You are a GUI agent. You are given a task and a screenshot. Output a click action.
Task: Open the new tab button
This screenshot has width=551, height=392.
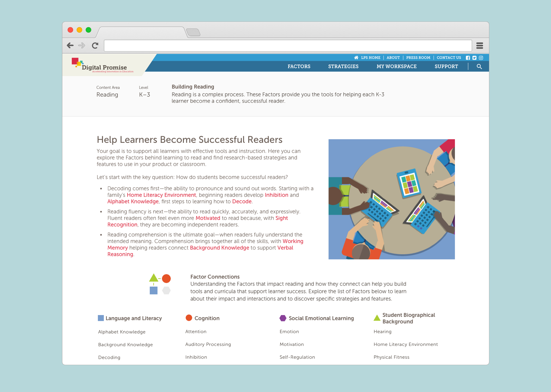193,32
